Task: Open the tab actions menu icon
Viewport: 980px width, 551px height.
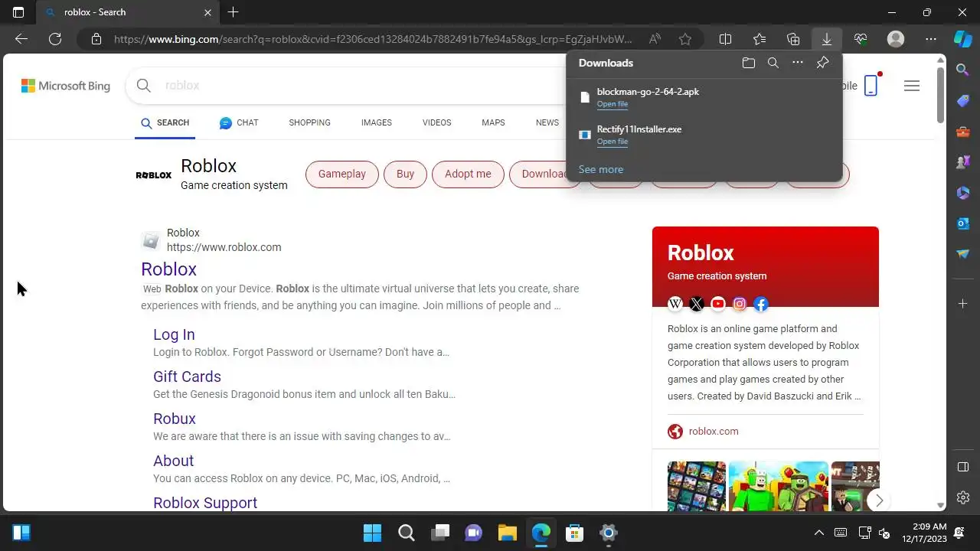Action: pos(18,12)
